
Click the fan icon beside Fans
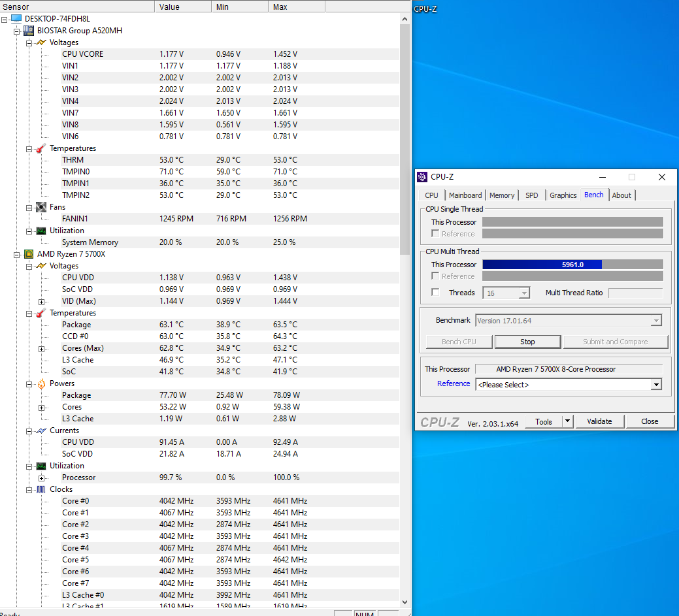tap(41, 207)
